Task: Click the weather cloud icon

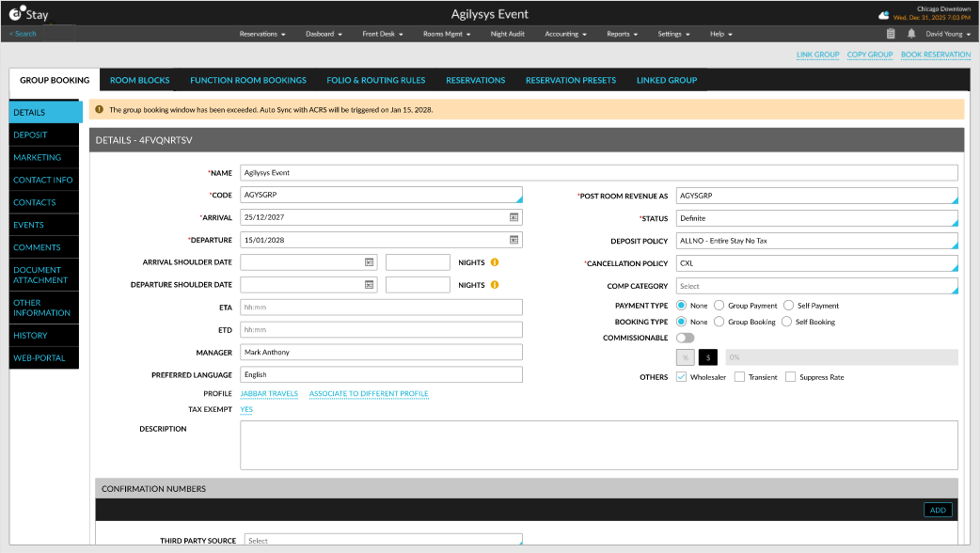Action: (x=884, y=14)
